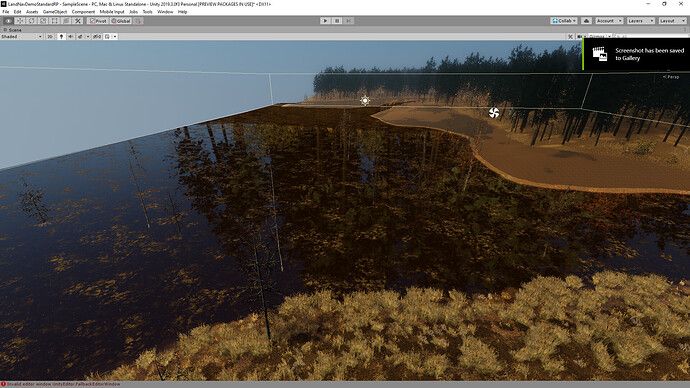Open the Edit menu
Image resolution: width=690 pixels, height=388 pixels.
[18, 12]
